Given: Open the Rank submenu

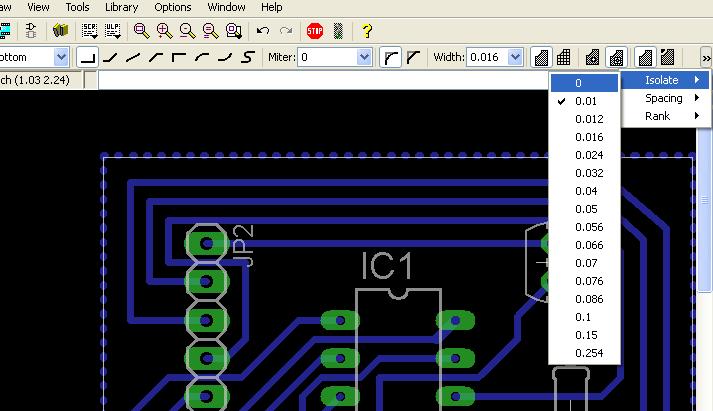Looking at the screenshot, I should tap(665, 116).
